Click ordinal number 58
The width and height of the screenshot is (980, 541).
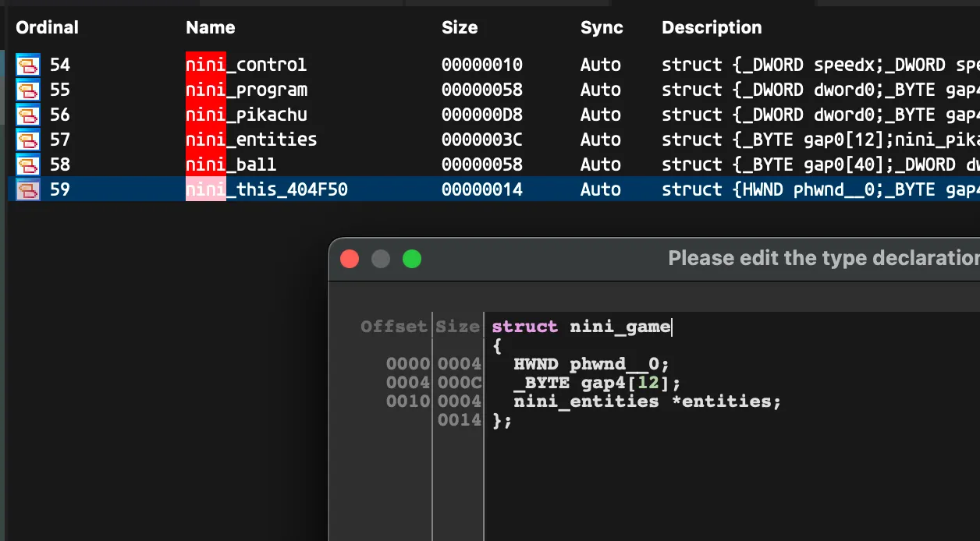(x=60, y=164)
